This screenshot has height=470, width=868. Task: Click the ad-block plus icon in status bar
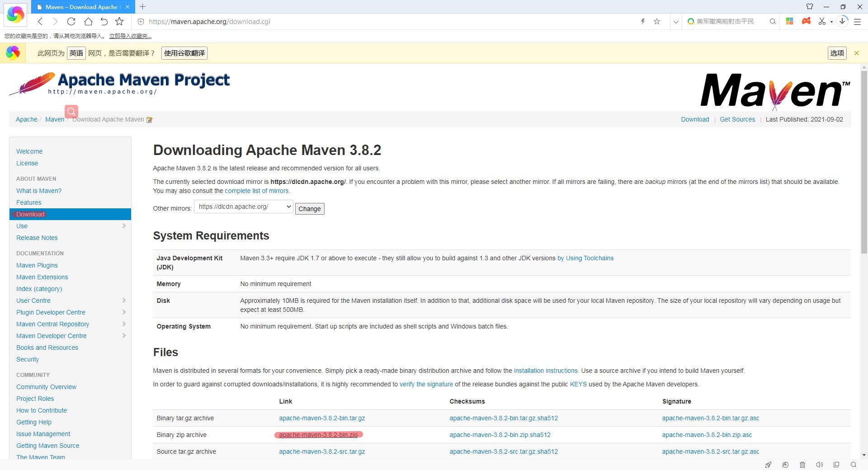[785, 465]
